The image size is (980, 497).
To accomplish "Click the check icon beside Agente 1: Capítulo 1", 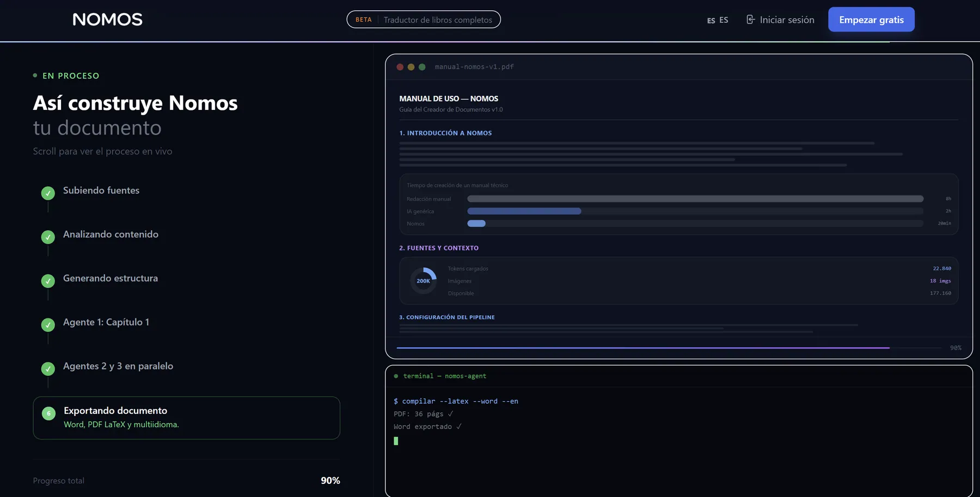I will [x=48, y=325].
